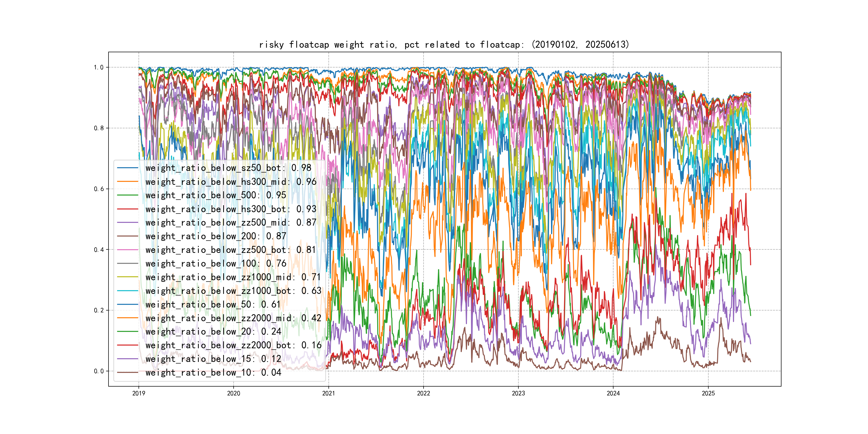This screenshot has width=868, height=434.
Task: Select legend label weight_ratio_below_500
Action: point(216,195)
